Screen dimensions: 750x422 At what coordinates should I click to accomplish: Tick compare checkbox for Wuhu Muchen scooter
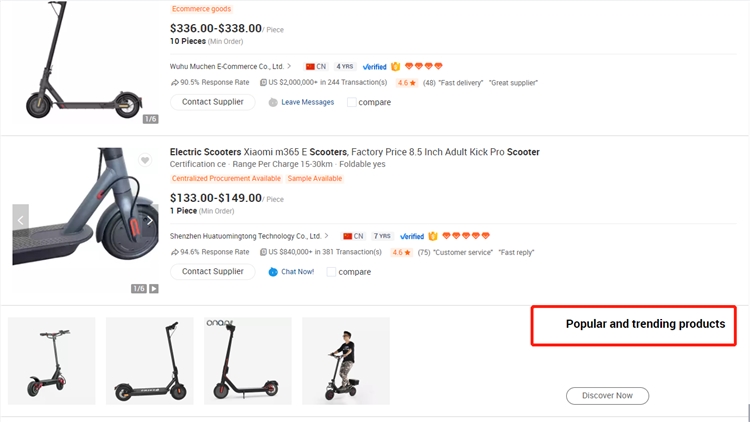352,102
